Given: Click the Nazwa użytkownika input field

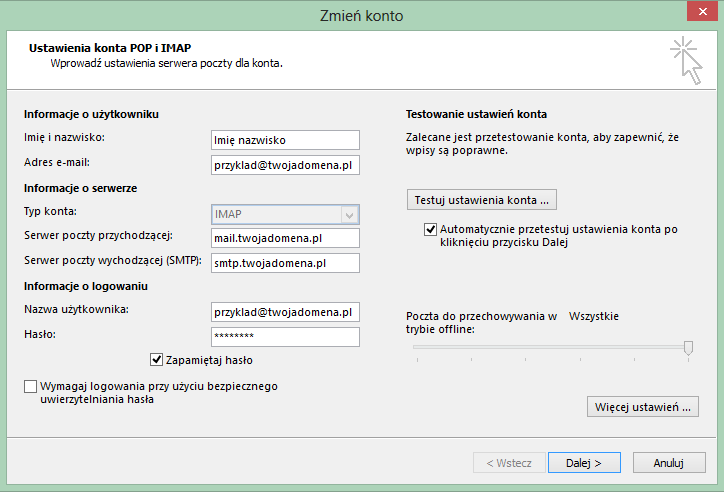Looking at the screenshot, I should click(285, 312).
